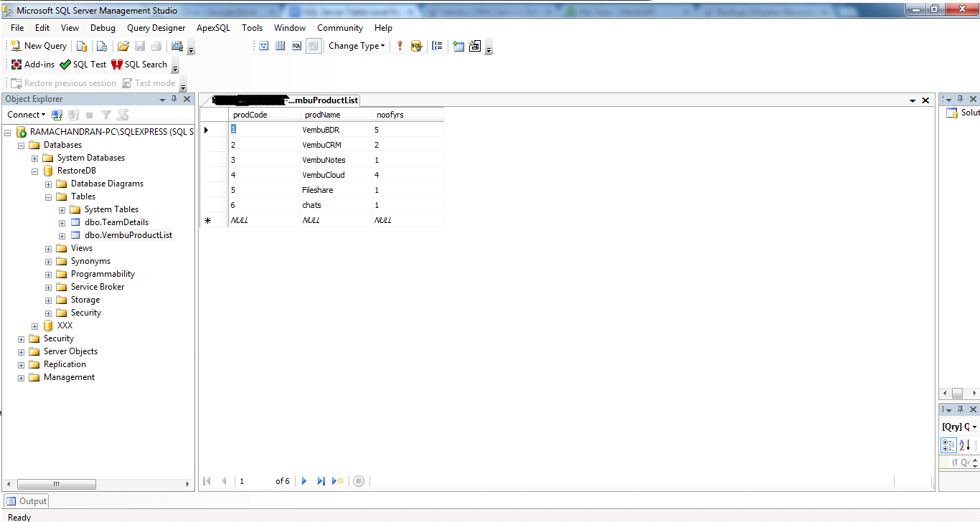Click the Verify SQL Syntax icon
This screenshot has height=522, width=980.
[x=416, y=46]
